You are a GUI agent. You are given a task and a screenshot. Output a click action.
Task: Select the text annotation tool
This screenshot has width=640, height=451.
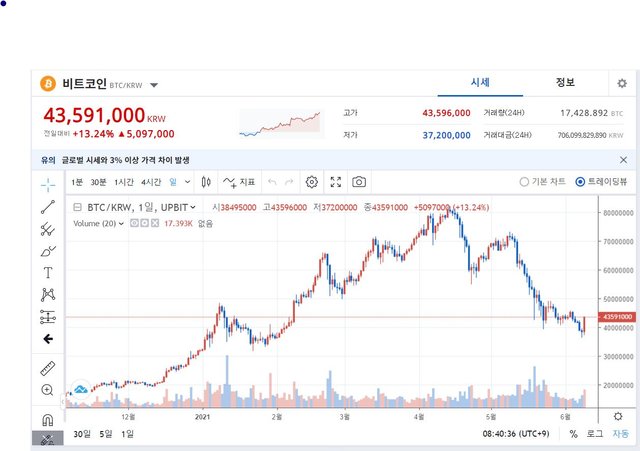pyautogui.click(x=48, y=272)
